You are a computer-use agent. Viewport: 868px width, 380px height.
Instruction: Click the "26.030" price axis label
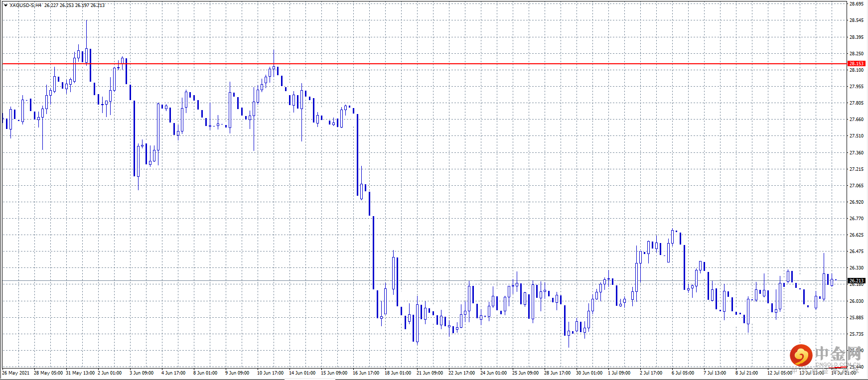pyautogui.click(x=857, y=301)
